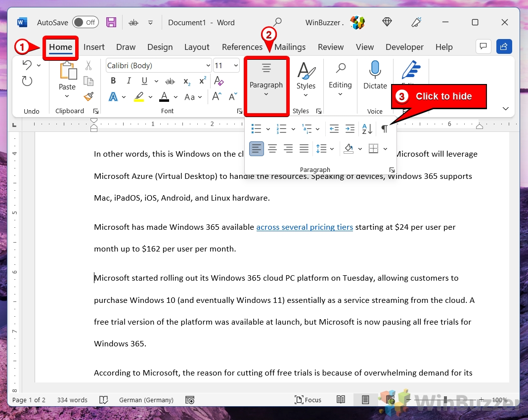Toggle the AutoSave switch

point(86,23)
